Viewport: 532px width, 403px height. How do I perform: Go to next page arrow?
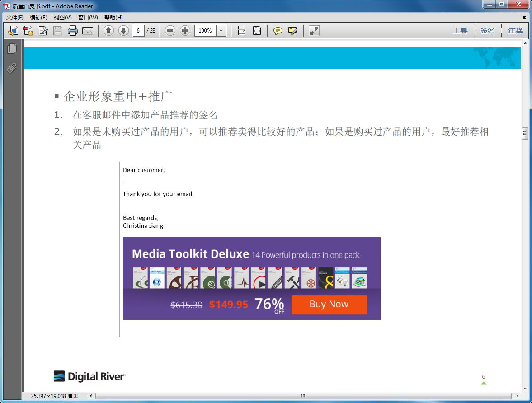coord(123,31)
